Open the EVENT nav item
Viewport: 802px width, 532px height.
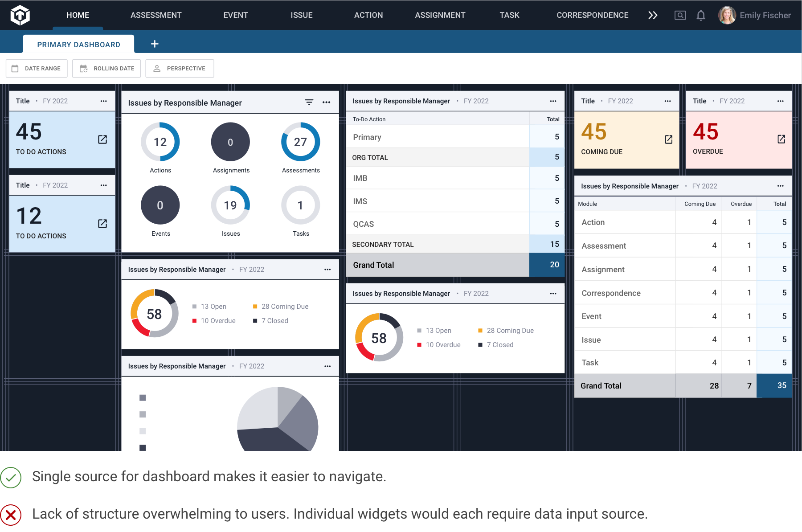[x=235, y=15]
